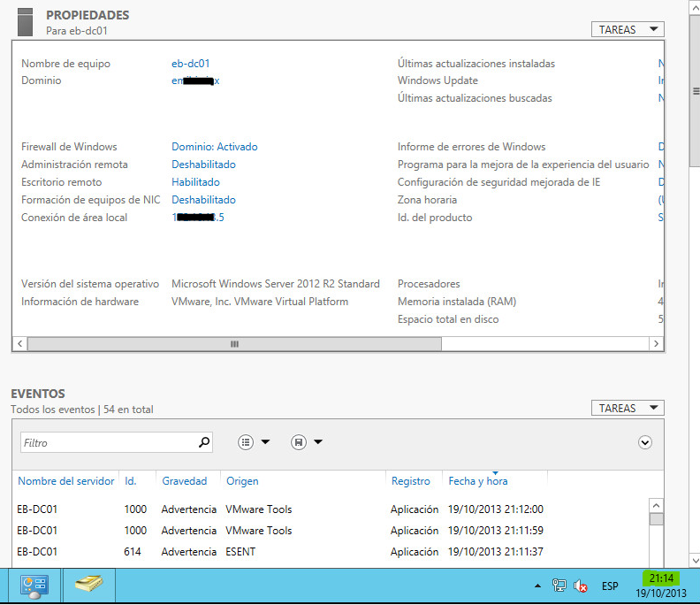Click Configuración de seguridad mejorada de IE label
700x605 pixels.
coord(499,182)
